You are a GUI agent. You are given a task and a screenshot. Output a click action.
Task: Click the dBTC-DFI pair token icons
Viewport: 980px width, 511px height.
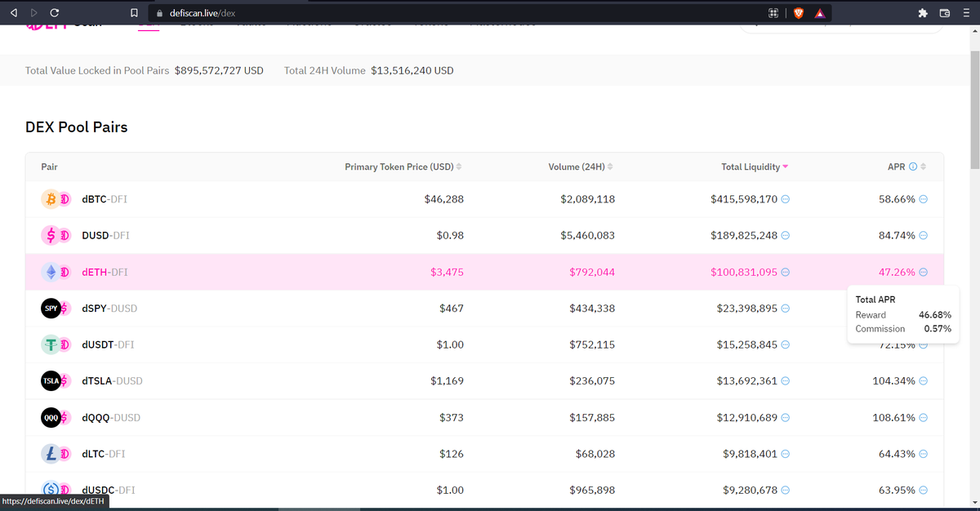click(56, 199)
